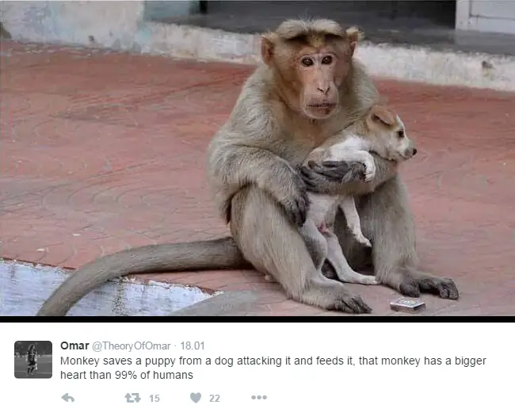Image resolution: width=515 pixels, height=420 pixels.
Task: Click the 18.01 tweet timestamp
Action: coord(193,346)
